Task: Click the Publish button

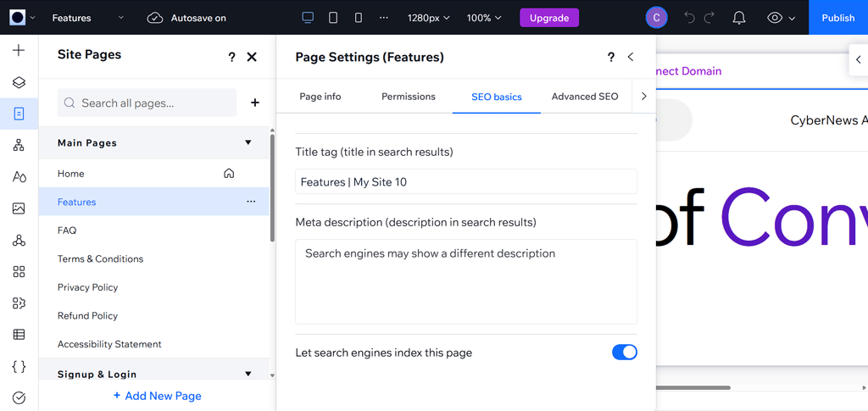Action: point(838,18)
